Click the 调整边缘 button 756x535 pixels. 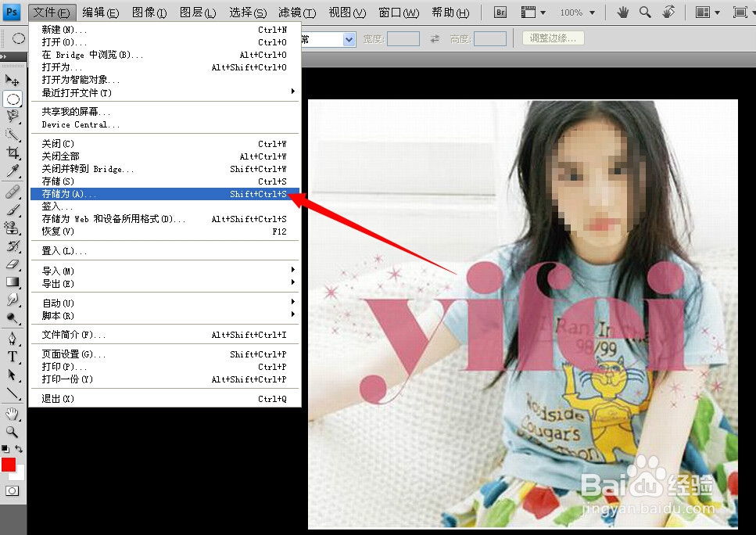pyautogui.click(x=553, y=38)
